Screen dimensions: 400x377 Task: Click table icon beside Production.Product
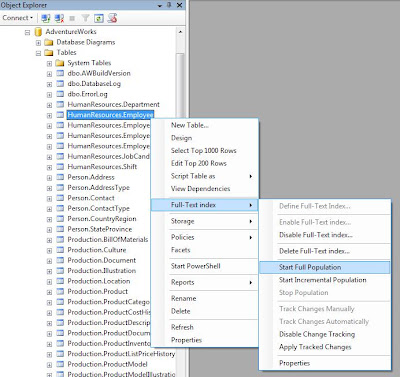point(60,291)
